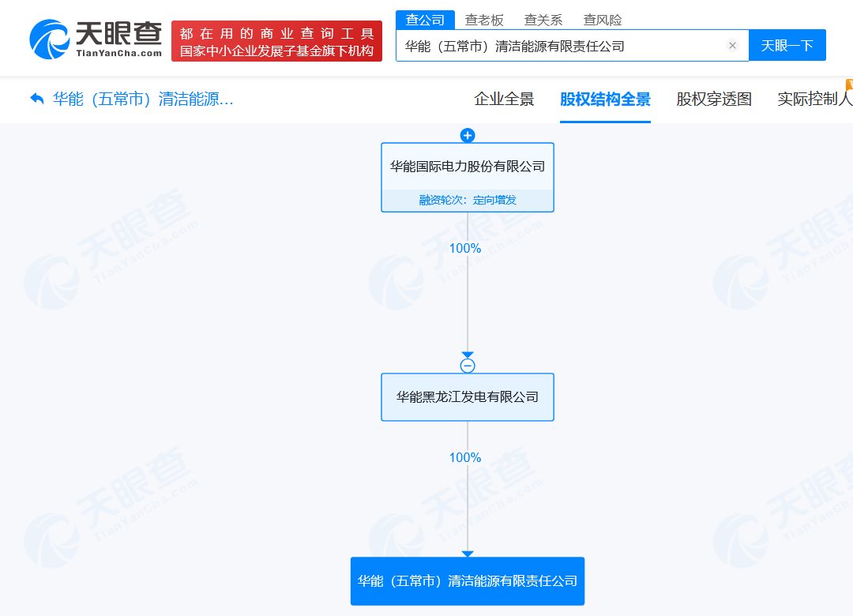Clear the search box with X icon
The width and height of the screenshot is (853, 616).
(732, 46)
